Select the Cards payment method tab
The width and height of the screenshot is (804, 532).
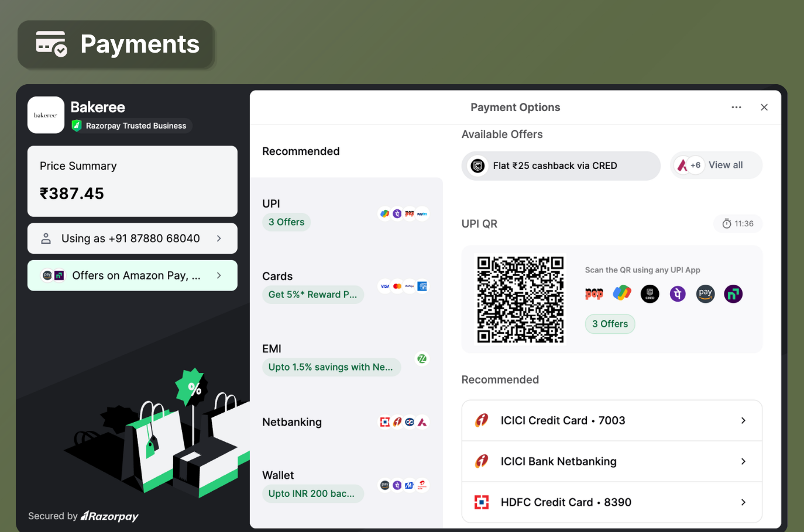(346, 286)
